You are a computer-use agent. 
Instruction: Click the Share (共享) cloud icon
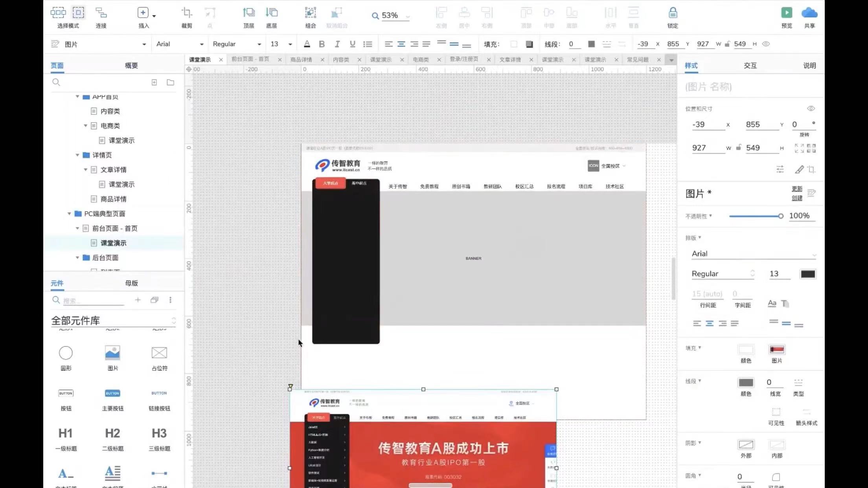point(809,13)
